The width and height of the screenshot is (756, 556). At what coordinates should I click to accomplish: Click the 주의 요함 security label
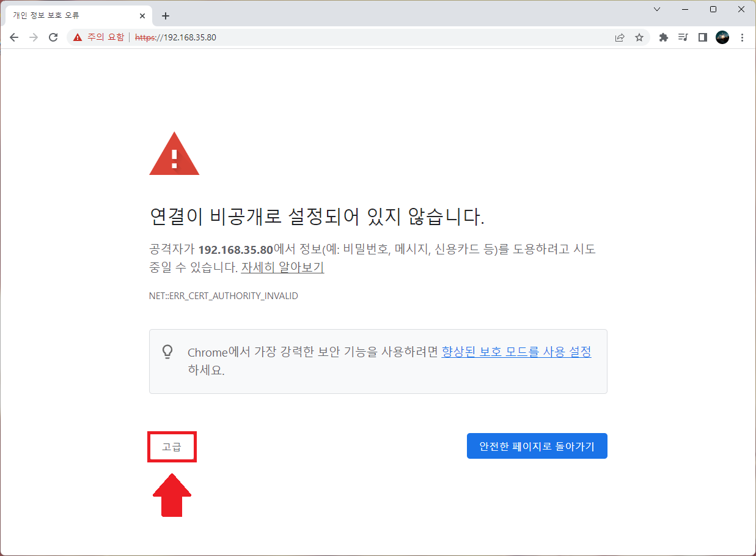pyautogui.click(x=106, y=37)
